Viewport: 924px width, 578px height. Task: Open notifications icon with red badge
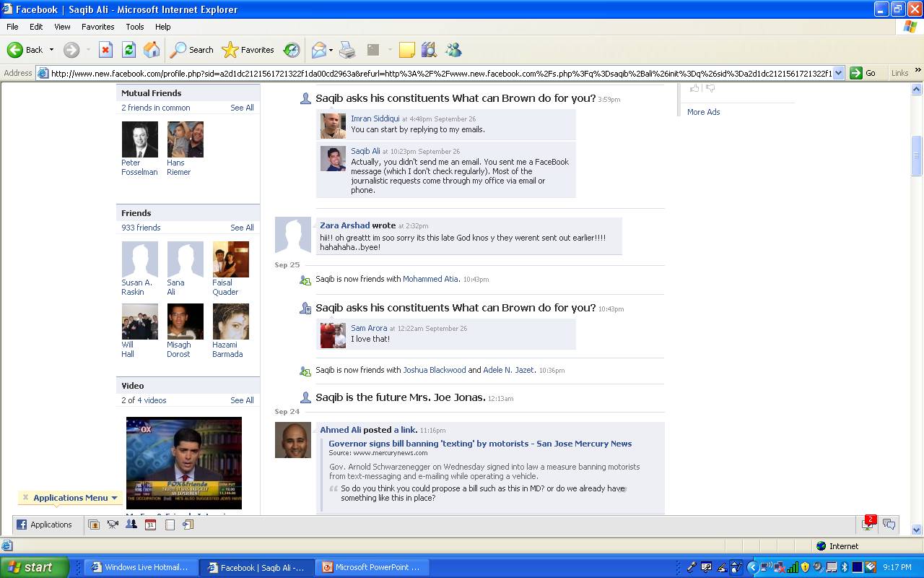click(868, 524)
